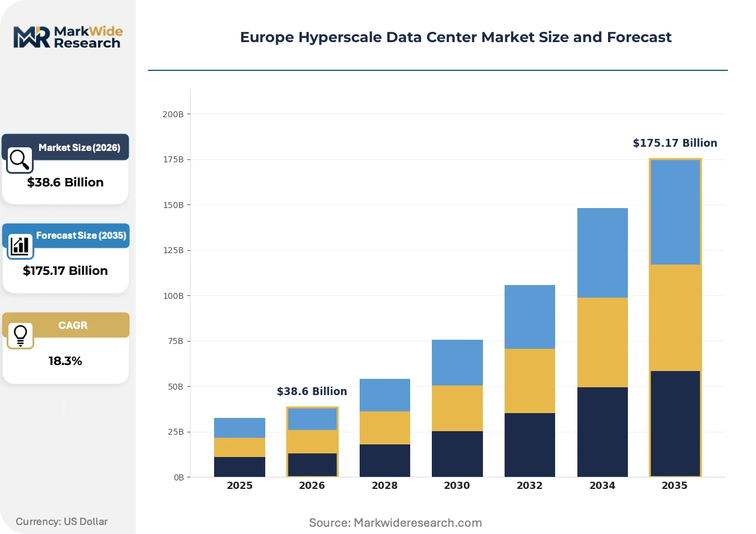This screenshot has height=534, width=756.
Task: Click the 50B y-axis label
Action: point(176,387)
